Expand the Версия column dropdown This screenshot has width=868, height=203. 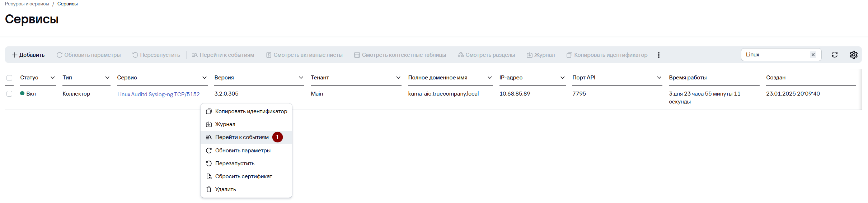(301, 78)
